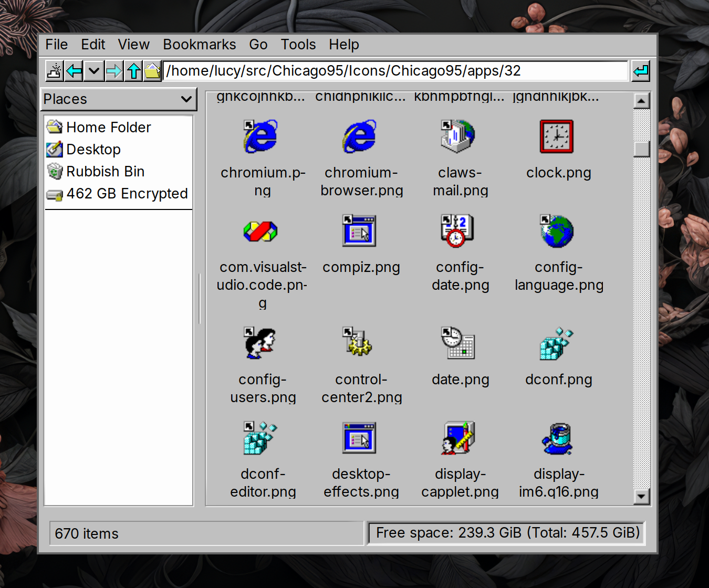Select the chromium.png file icon
Screen dimensions: 709x588
click(260, 136)
